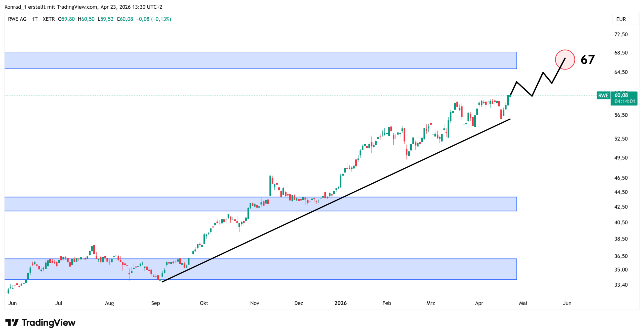Click the green RWE price tag label
This screenshot has width=644, height=336.
(x=603, y=95)
